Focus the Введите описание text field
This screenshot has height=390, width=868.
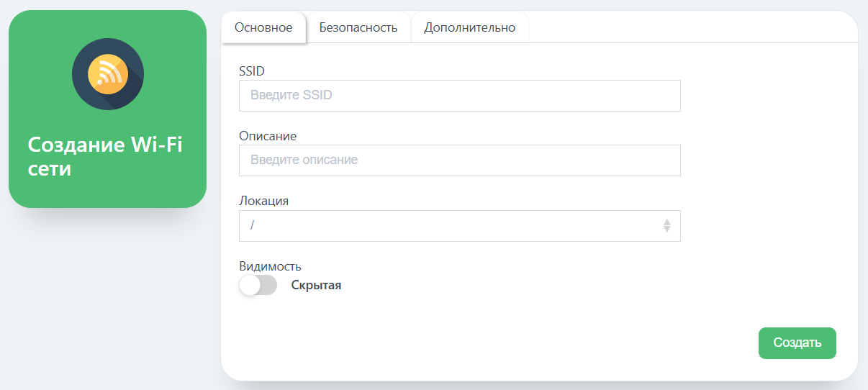point(459,160)
